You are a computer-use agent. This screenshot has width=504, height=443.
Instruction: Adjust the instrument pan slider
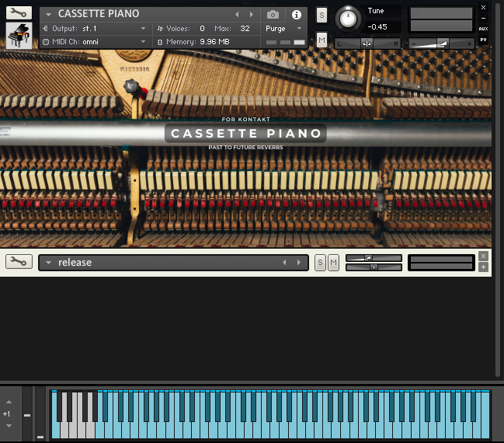click(x=367, y=44)
